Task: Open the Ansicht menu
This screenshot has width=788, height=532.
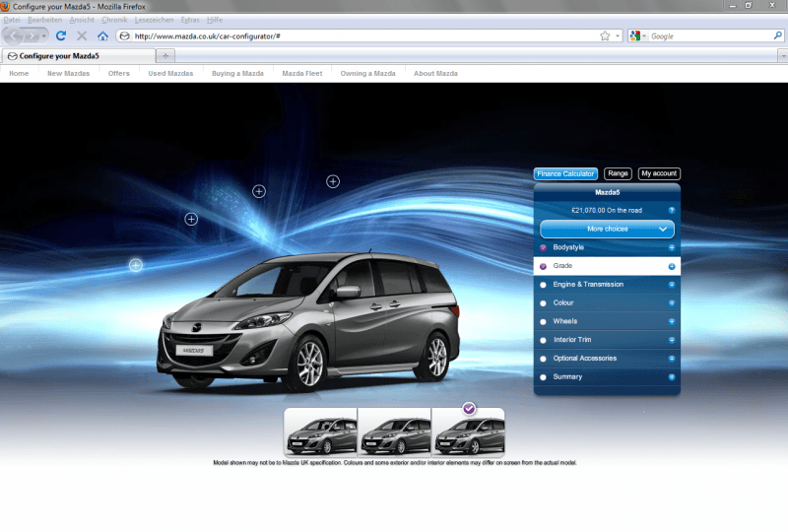Action: tap(82, 20)
